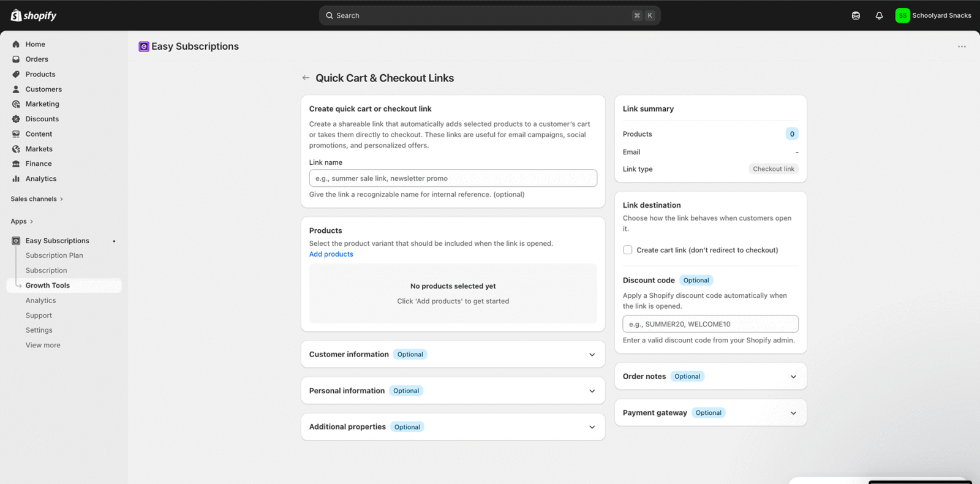Expand Sales channels in sidebar
Image resolution: width=980 pixels, height=484 pixels.
coord(37,199)
